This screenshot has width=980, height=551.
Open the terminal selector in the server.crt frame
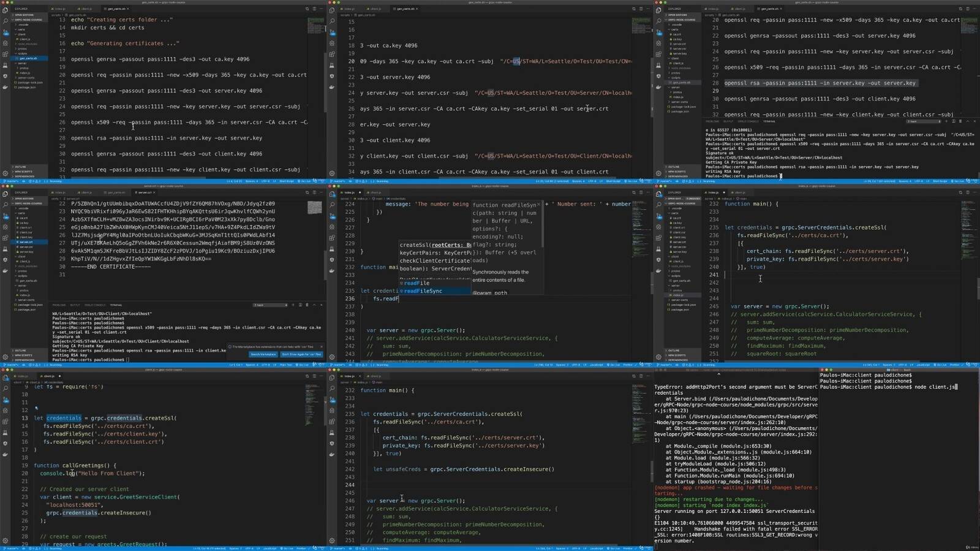(x=269, y=305)
